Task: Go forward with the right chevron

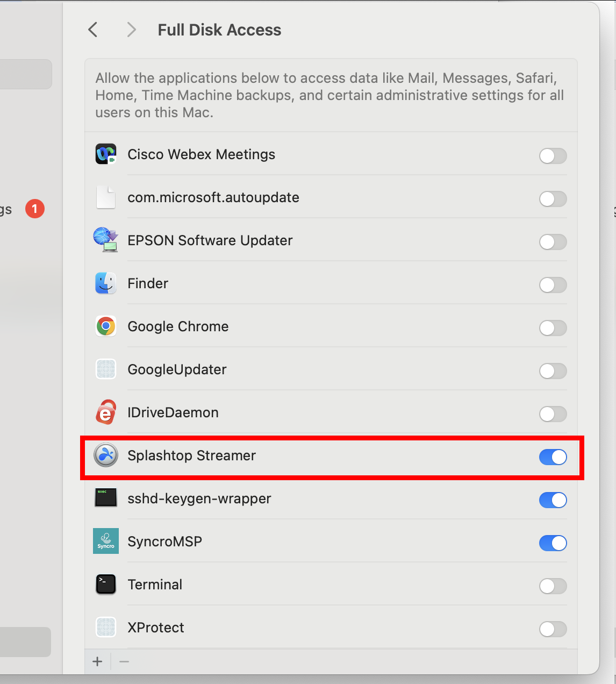Action: pos(131,30)
